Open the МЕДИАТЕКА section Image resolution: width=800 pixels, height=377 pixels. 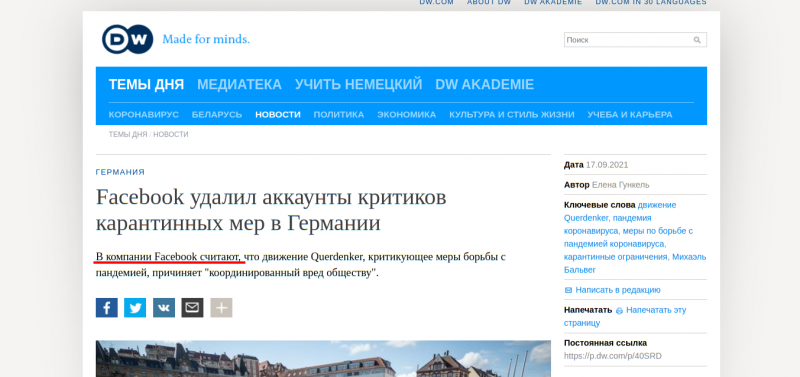click(239, 84)
